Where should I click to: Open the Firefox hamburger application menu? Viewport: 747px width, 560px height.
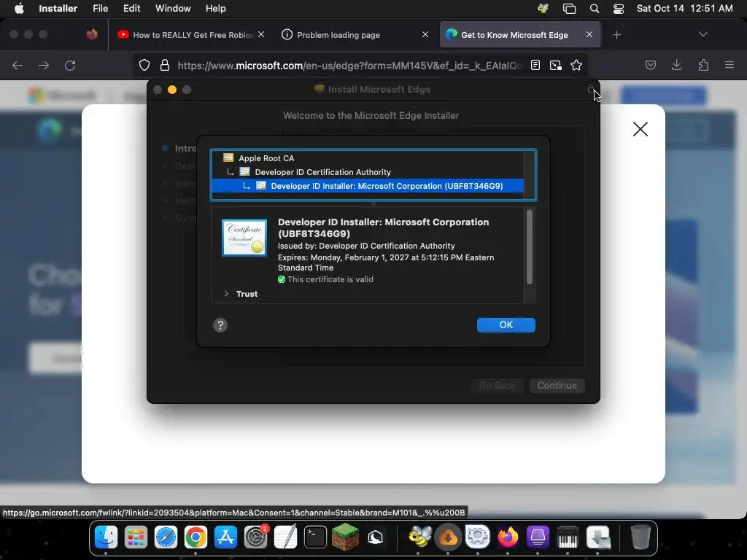[x=729, y=65]
